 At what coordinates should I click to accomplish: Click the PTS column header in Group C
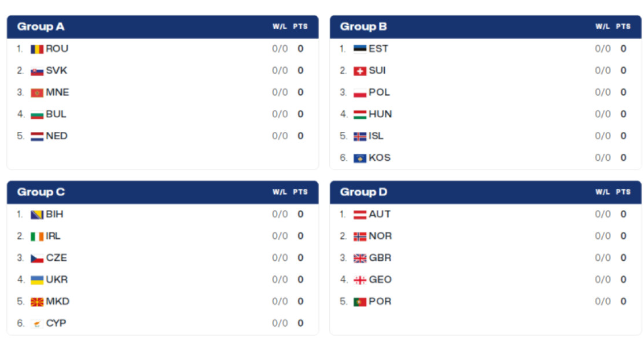(300, 192)
